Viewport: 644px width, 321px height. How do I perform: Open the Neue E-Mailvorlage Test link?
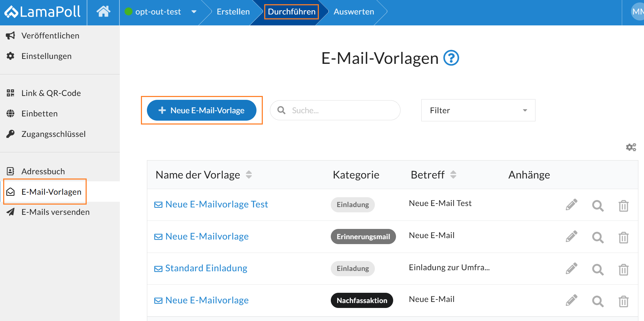(x=216, y=204)
